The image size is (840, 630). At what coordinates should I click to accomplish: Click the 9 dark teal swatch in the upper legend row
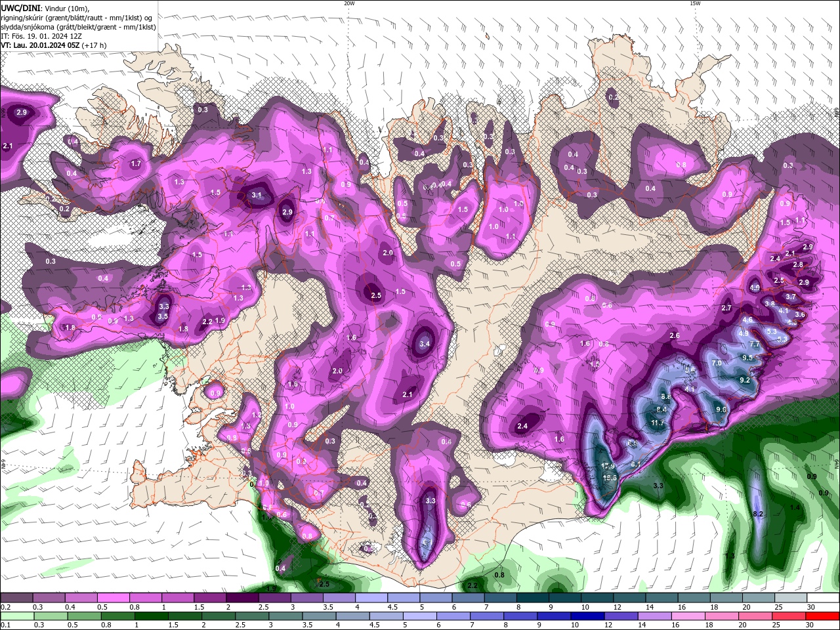tap(565, 598)
